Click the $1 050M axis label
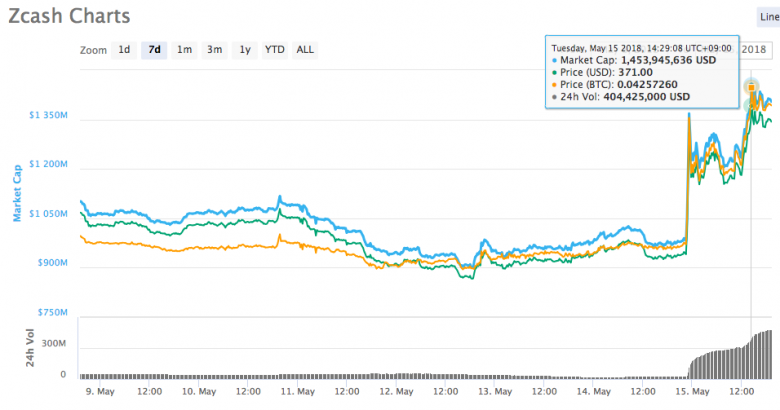 click(x=48, y=214)
